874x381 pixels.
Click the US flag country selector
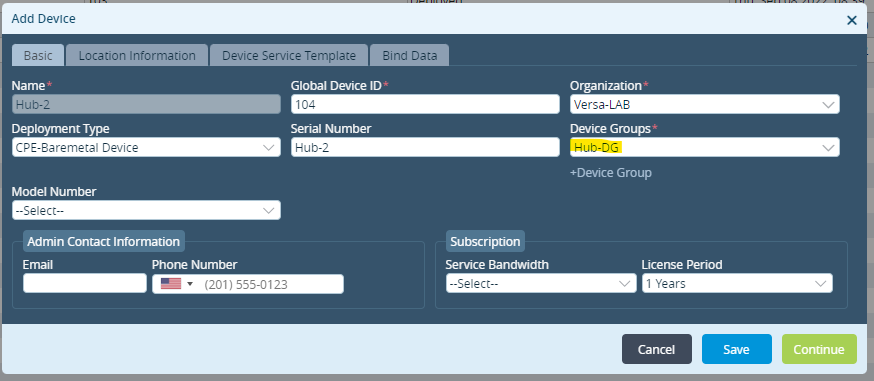tap(171, 284)
